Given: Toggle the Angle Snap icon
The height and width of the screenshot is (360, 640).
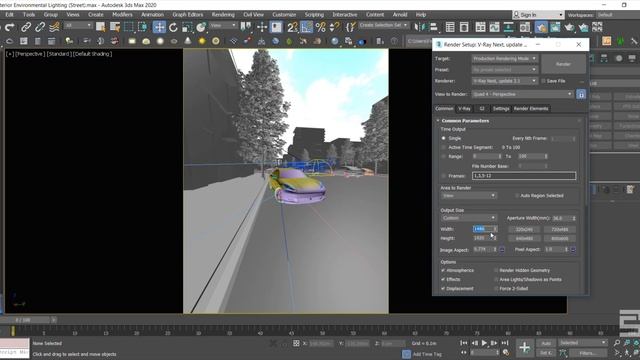Looking at the screenshot, I should [x=306, y=27].
